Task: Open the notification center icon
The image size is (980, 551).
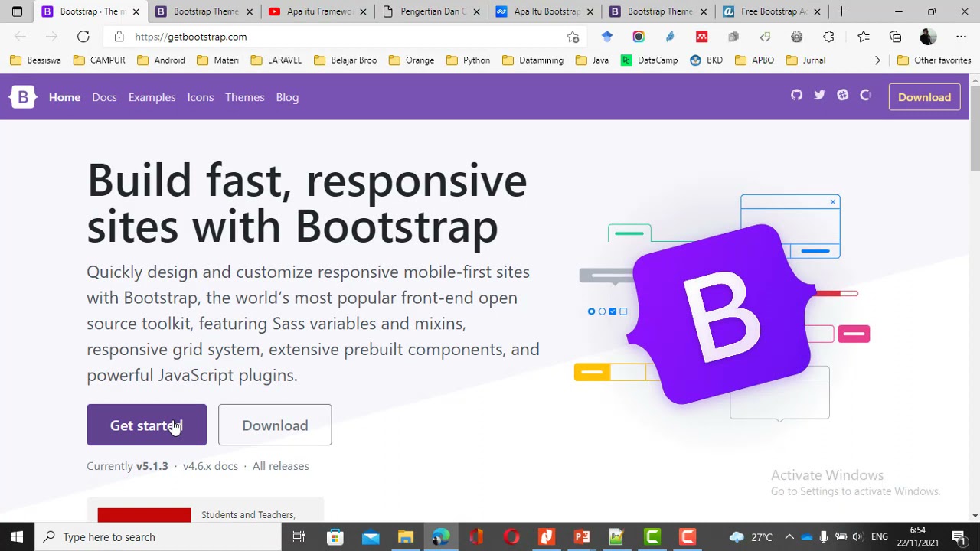Action: tap(959, 536)
